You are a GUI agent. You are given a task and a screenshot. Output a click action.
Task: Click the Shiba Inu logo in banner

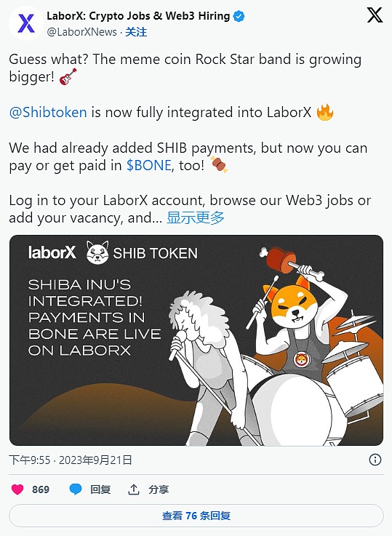point(97,252)
